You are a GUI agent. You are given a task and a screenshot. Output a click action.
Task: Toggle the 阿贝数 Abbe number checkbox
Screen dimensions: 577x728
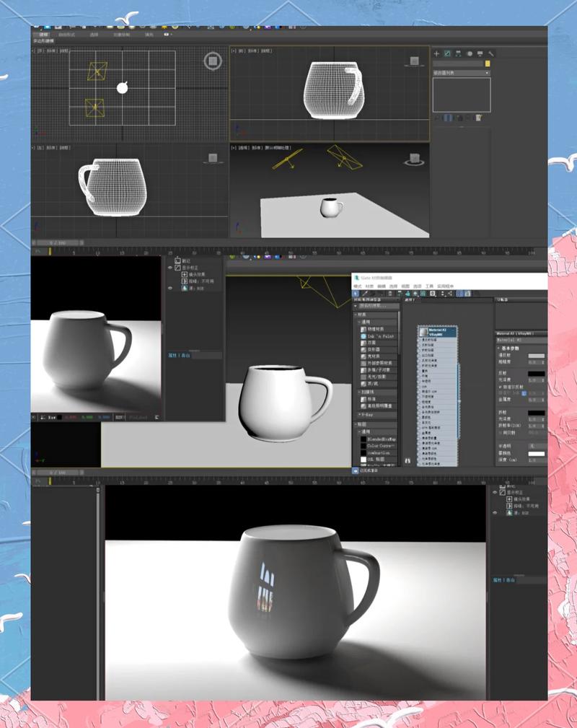pos(501,433)
